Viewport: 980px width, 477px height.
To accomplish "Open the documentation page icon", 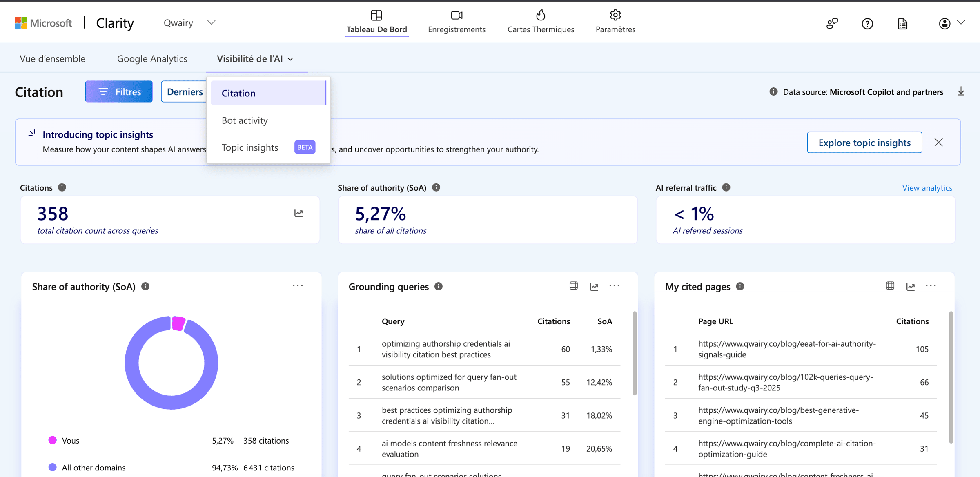I will tap(902, 24).
